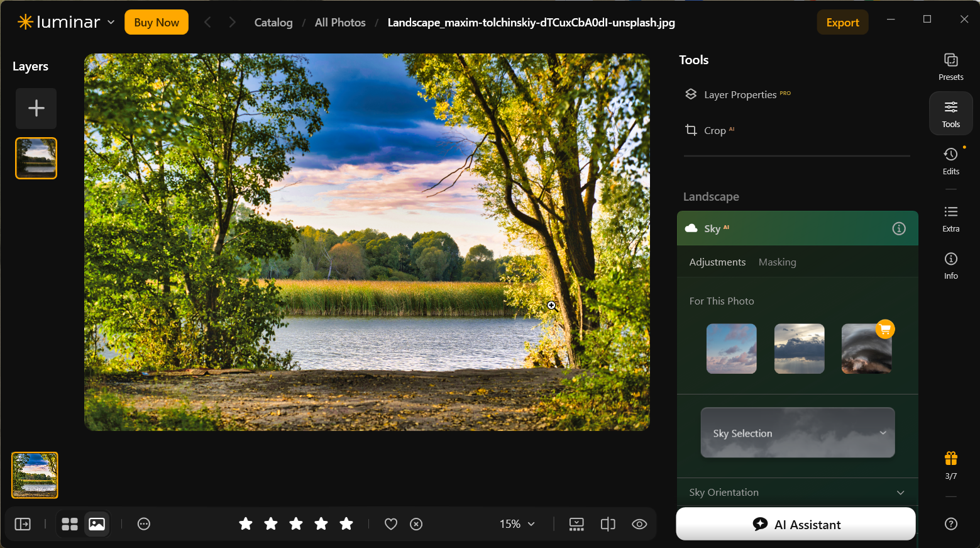Show Sky tool info icon
The image size is (980, 548).
899,228
